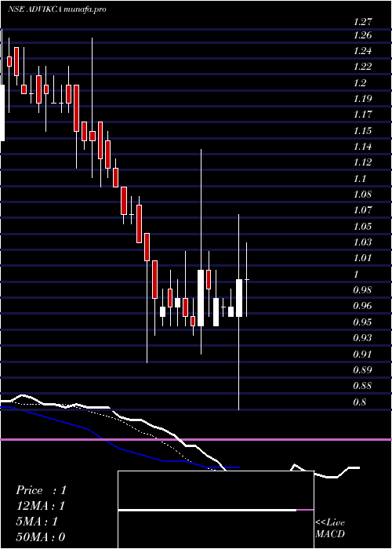392x549 pixels.
Task: Click the 1.17 price axis label
Action: click(362, 115)
